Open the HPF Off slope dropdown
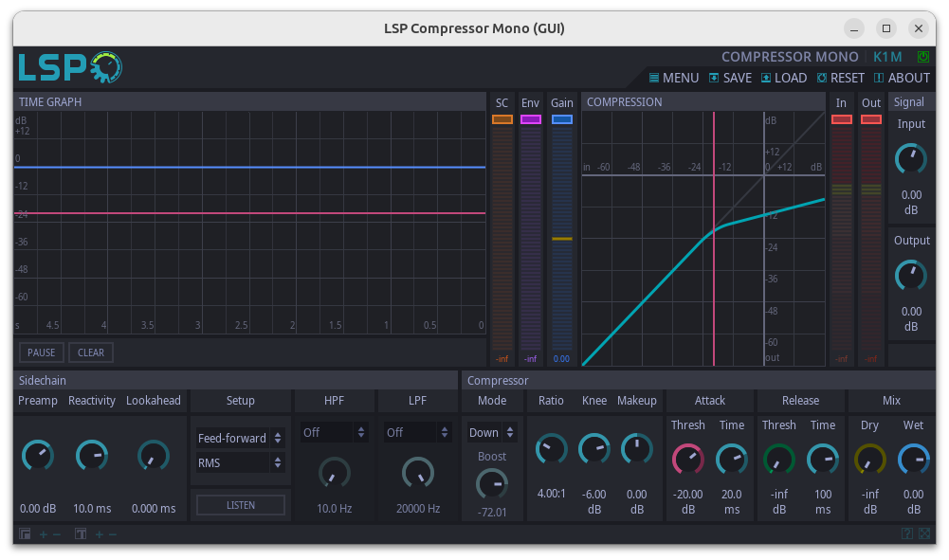The width and height of the screenshot is (949, 560). pyautogui.click(x=334, y=432)
